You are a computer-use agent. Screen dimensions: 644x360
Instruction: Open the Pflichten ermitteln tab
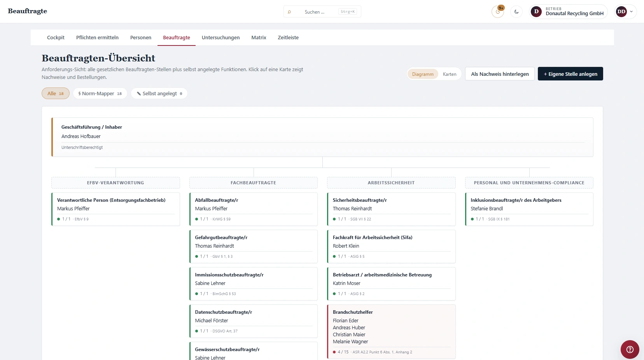(x=97, y=38)
